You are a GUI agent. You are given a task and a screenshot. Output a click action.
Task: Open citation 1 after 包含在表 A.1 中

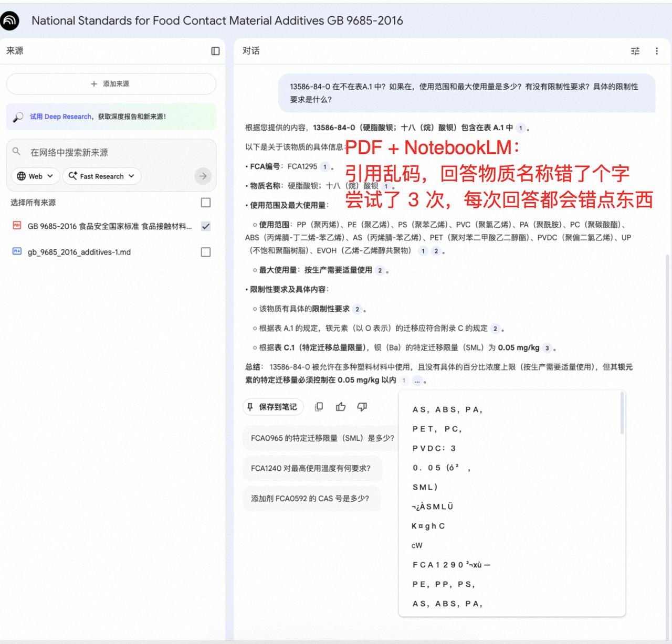[520, 128]
